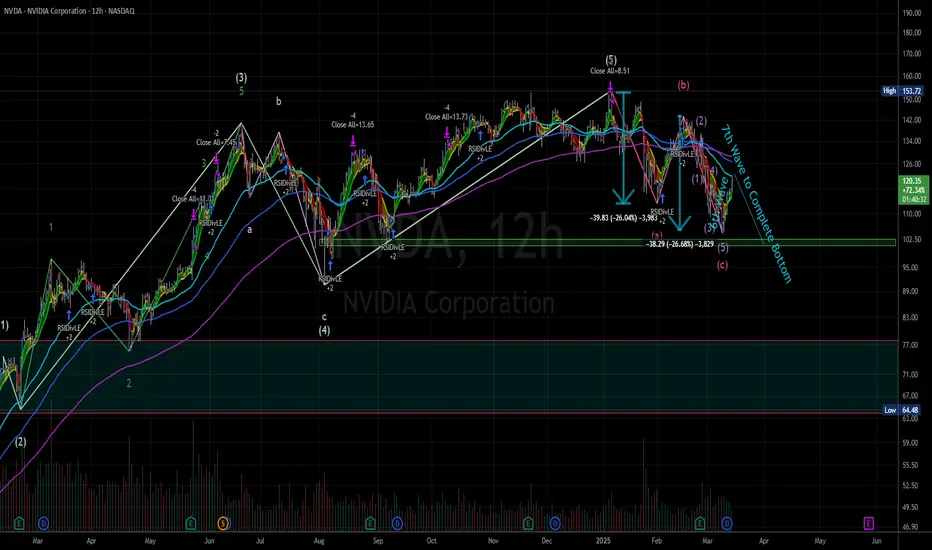Select the white (3) wave label at June peak
The image size is (932, 550).
pos(241,78)
